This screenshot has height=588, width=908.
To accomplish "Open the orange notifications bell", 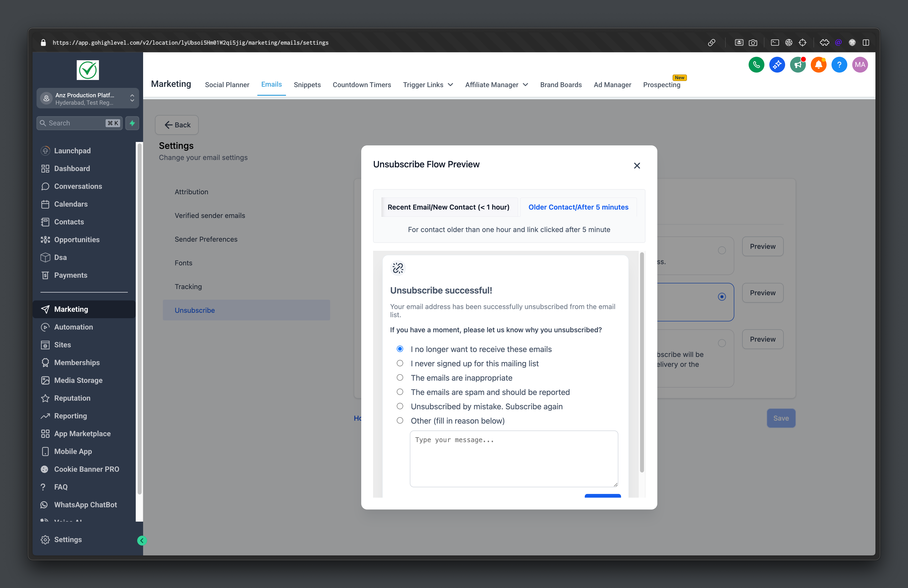I will pos(818,65).
